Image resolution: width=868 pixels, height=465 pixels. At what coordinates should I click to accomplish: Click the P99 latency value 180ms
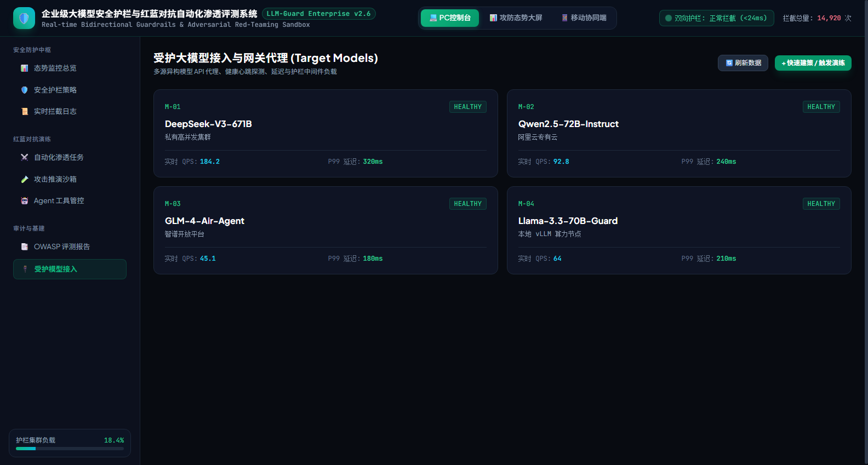[373, 259]
